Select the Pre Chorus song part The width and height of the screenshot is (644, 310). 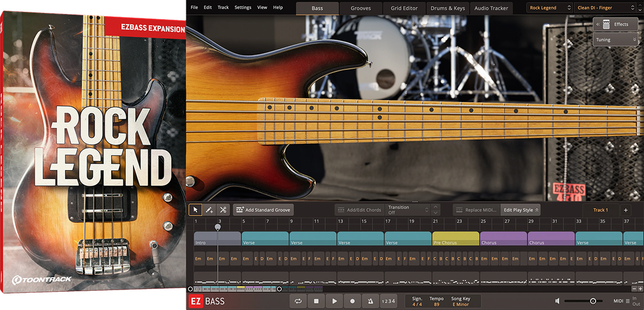point(456,239)
